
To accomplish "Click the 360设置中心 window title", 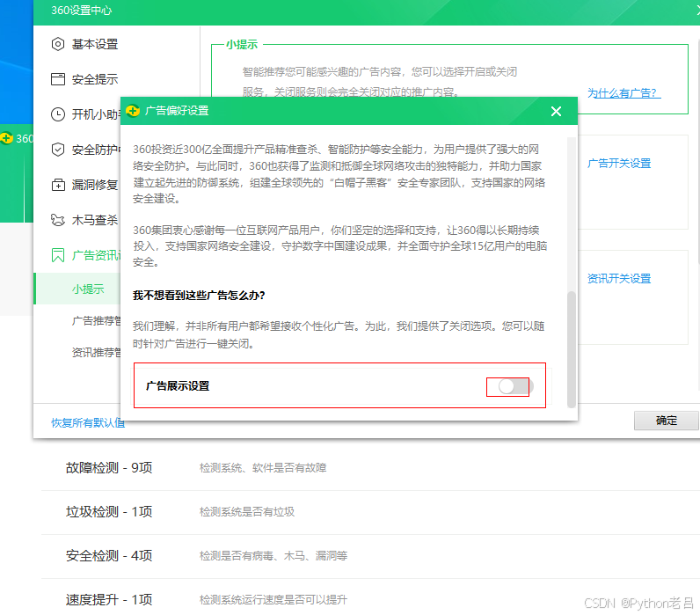I will pyautogui.click(x=81, y=11).
